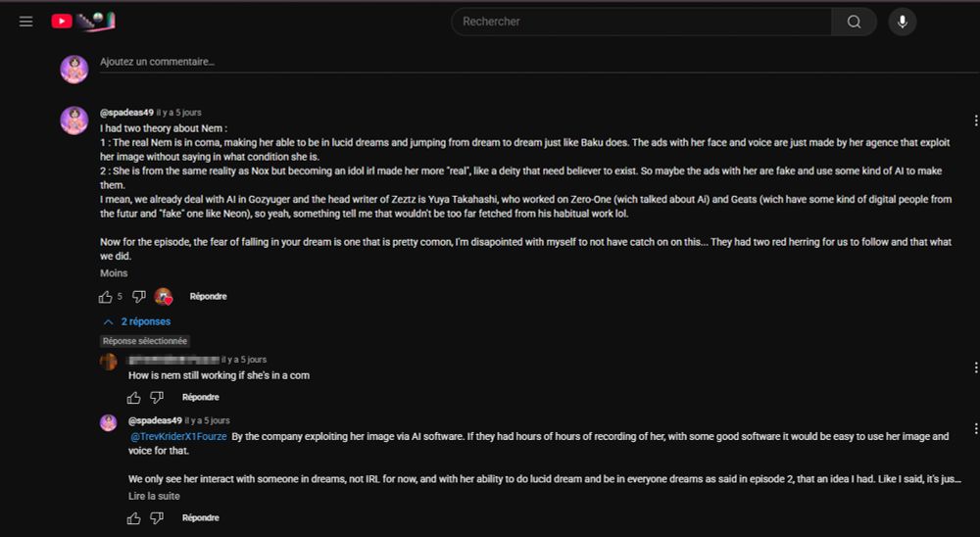The image size is (980, 537).
Task: Focus the 'Rechercher' search field
Action: pos(642,22)
